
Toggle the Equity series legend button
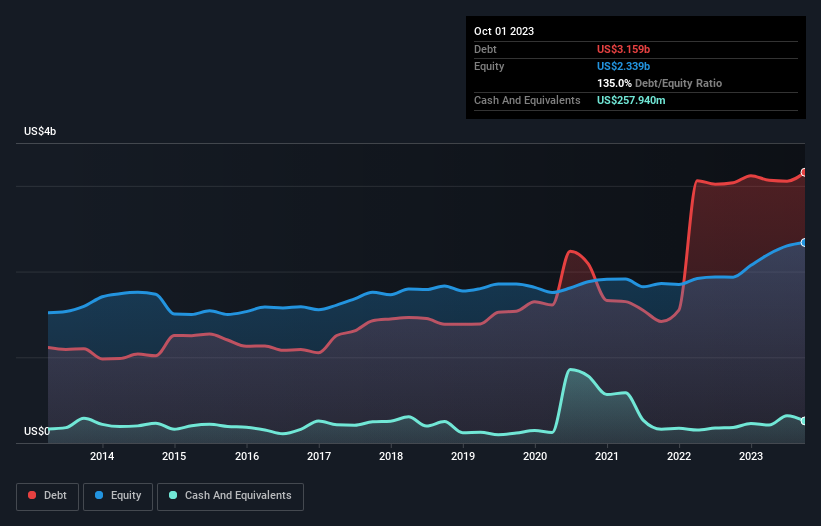[x=118, y=496]
